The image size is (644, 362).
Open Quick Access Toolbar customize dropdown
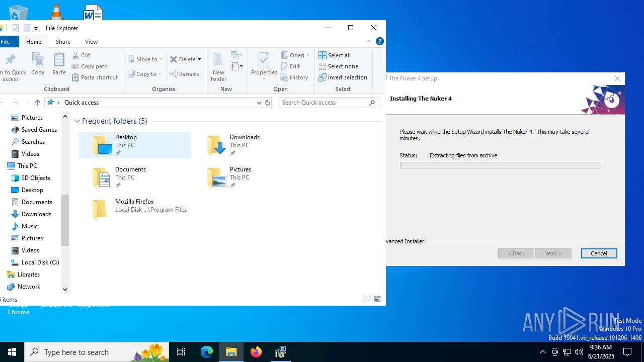coord(36,29)
